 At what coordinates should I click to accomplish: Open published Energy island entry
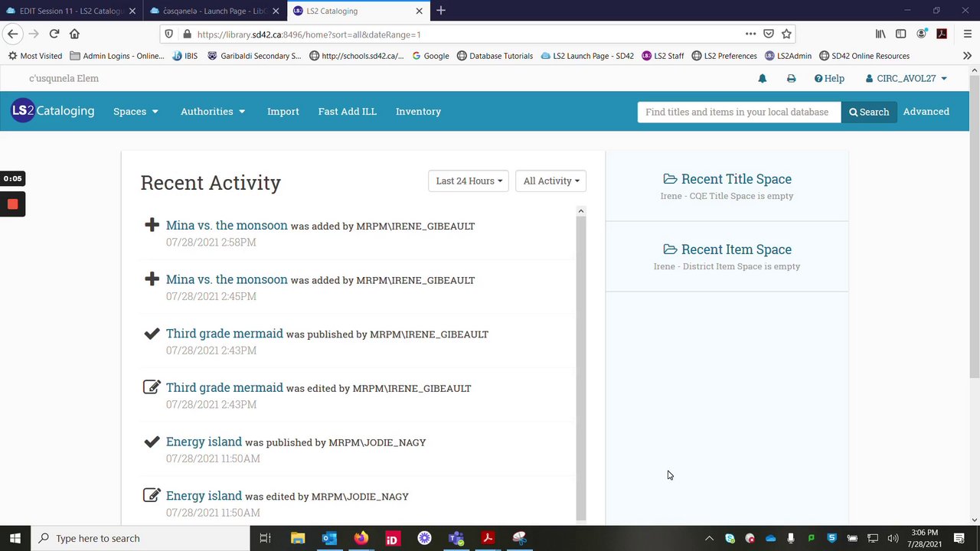204,442
